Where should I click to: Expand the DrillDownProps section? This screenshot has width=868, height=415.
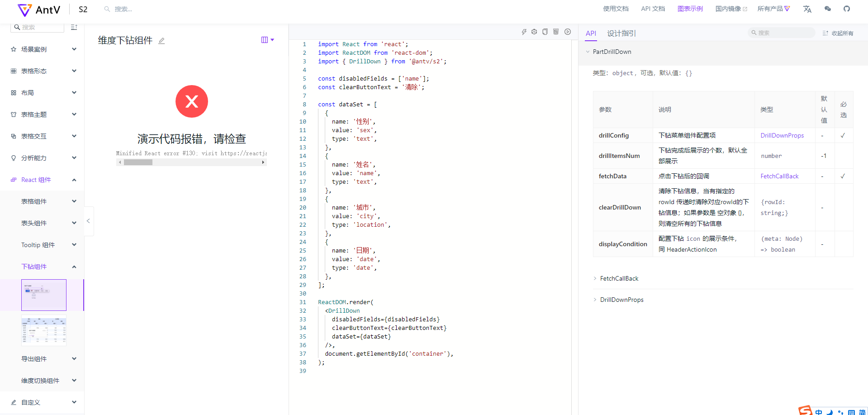pyautogui.click(x=621, y=300)
